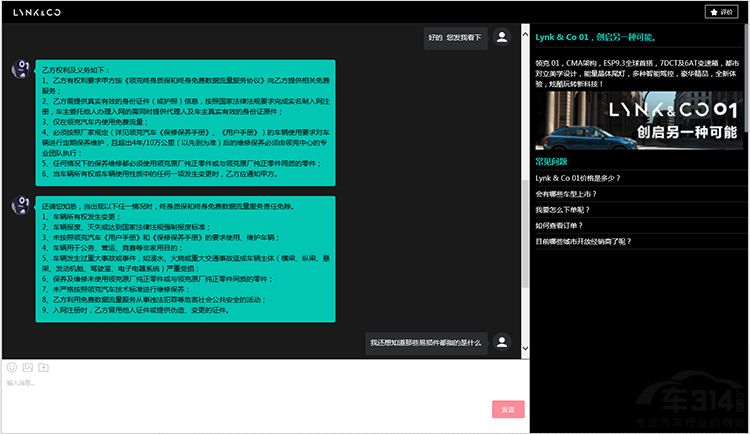750x434 pixels.
Task: Click the user avatar beside '我还想知道' message
Action: [502, 342]
